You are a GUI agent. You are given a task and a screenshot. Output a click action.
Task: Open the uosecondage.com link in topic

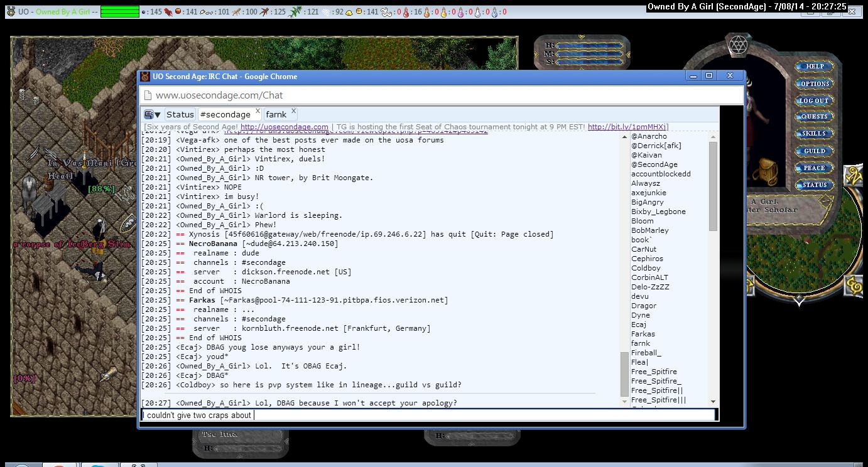284,127
